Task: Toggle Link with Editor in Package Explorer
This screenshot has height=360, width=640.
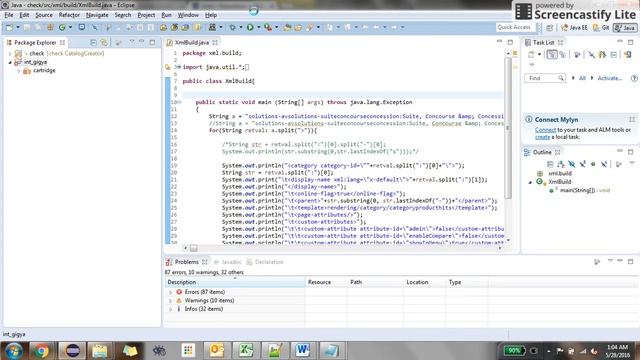Action: tap(104, 42)
